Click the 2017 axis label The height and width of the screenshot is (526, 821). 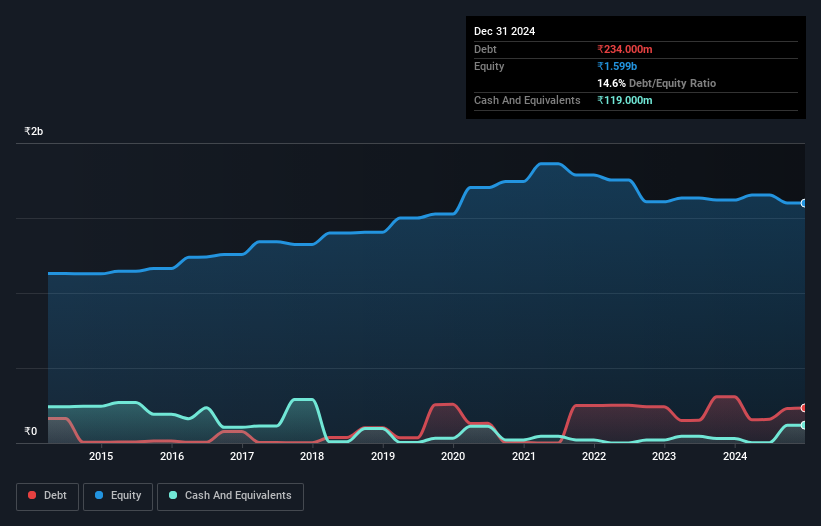242,456
